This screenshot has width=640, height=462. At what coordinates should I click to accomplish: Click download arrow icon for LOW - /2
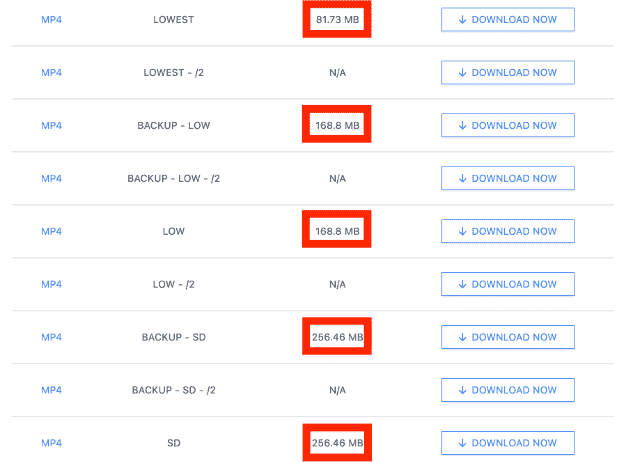coord(462,284)
